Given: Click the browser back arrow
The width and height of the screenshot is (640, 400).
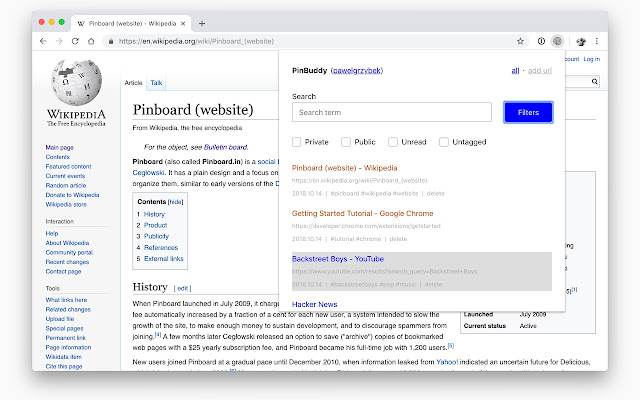Looking at the screenshot, I should pos(43,41).
